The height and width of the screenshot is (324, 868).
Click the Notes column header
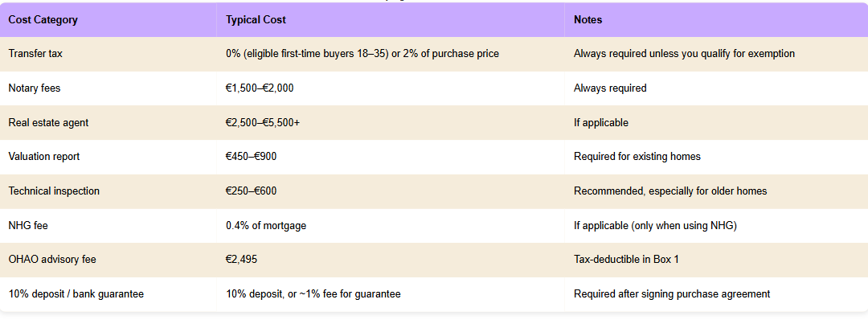[x=588, y=20]
